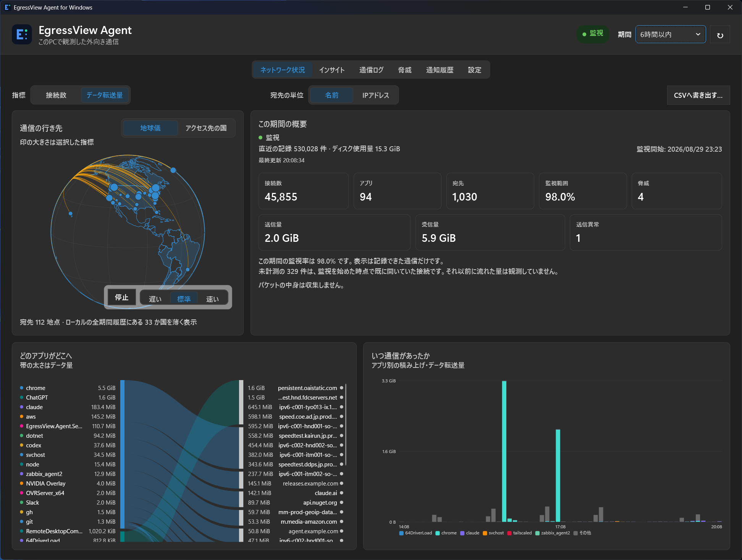Click the second tall bar near 17:08
742x560 pixels.
tap(558, 476)
